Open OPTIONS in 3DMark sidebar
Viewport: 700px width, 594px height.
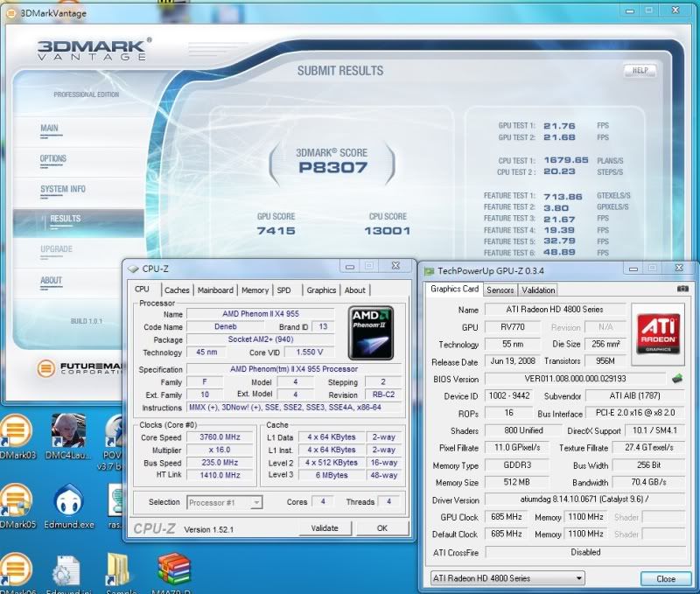coord(53,158)
